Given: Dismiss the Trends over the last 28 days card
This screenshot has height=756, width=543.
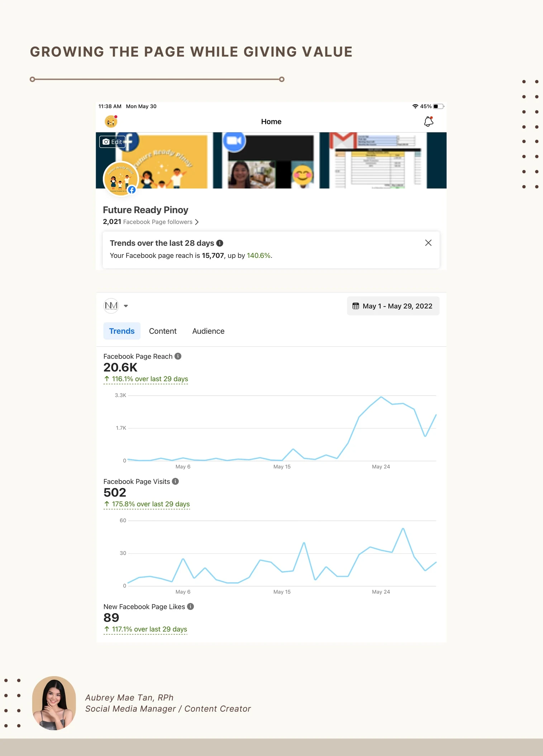Looking at the screenshot, I should coord(428,243).
